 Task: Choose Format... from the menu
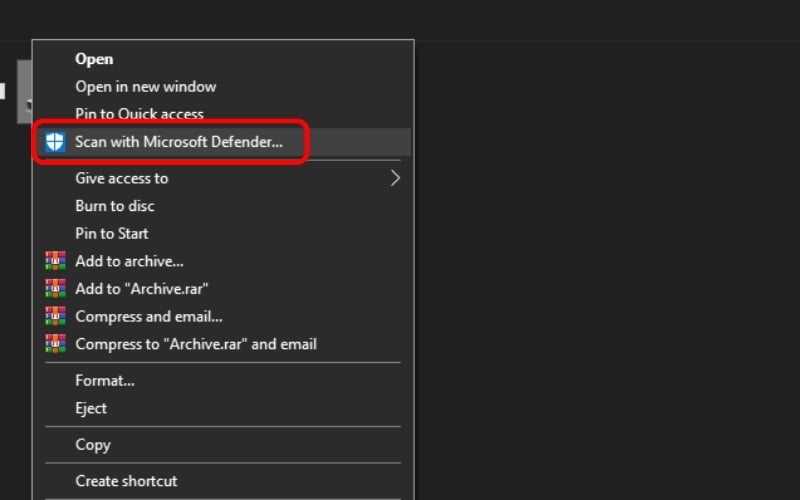pyautogui.click(x=223, y=380)
